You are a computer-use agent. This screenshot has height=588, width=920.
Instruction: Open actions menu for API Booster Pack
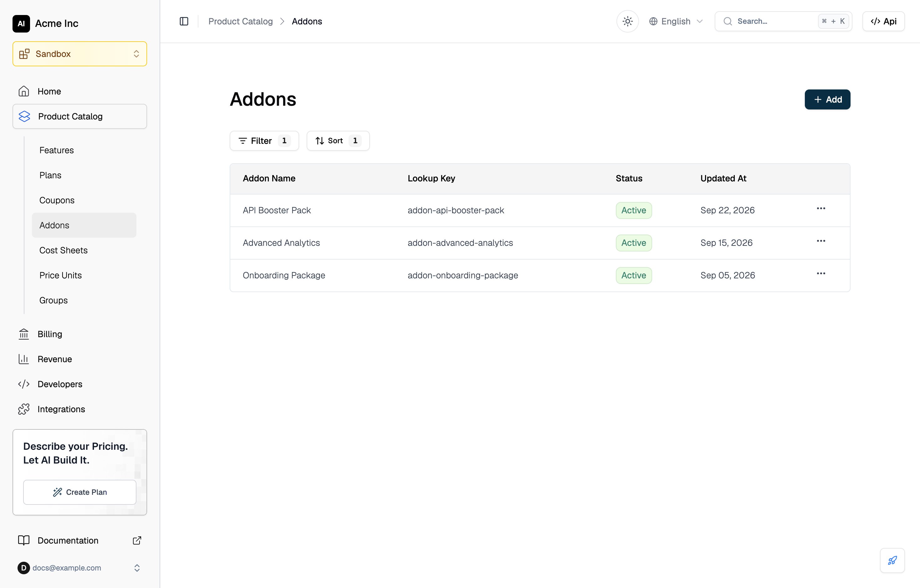(x=821, y=209)
